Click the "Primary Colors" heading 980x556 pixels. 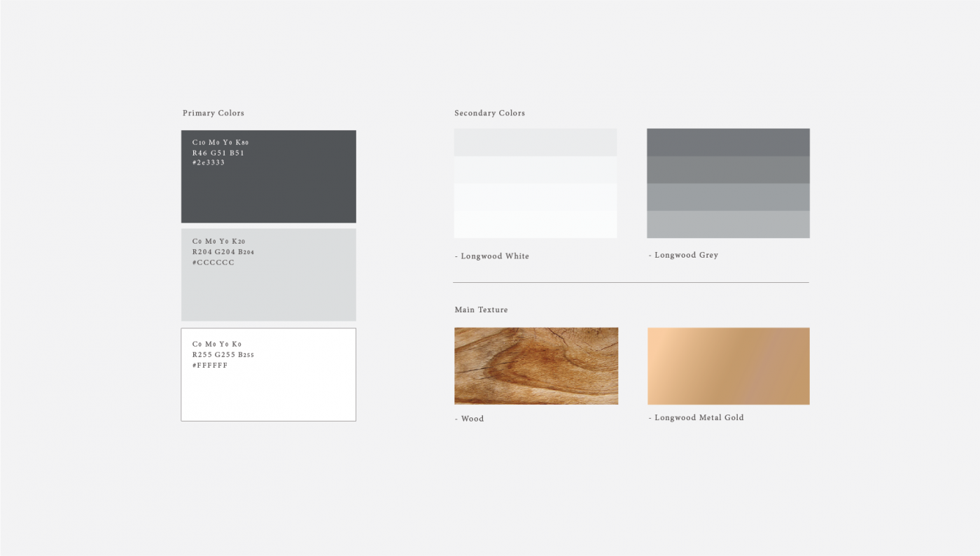coord(213,113)
